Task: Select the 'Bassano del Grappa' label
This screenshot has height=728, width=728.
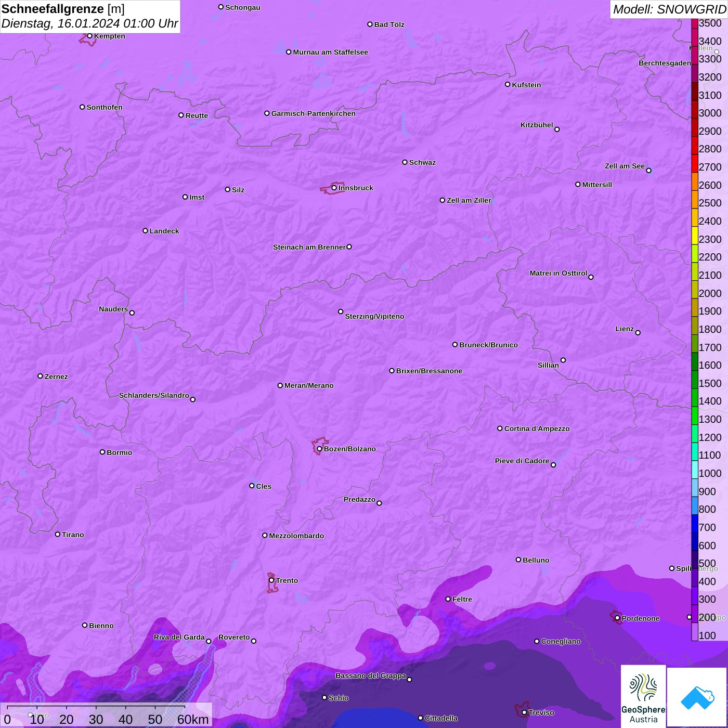Action: (x=371, y=675)
